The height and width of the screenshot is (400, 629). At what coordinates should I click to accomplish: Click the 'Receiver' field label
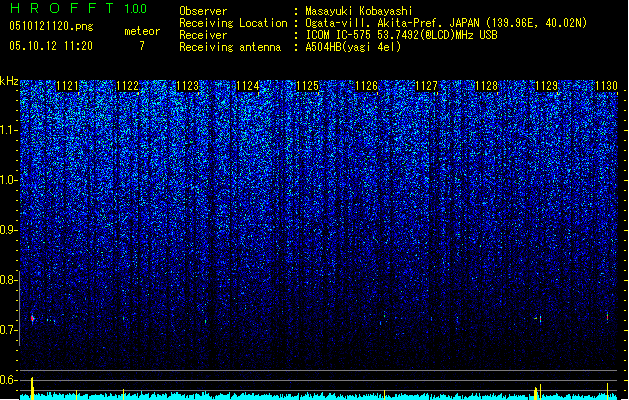[203, 35]
